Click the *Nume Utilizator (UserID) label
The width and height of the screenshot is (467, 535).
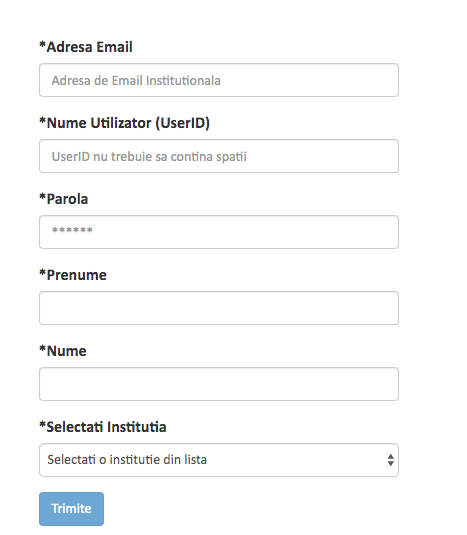(x=125, y=123)
